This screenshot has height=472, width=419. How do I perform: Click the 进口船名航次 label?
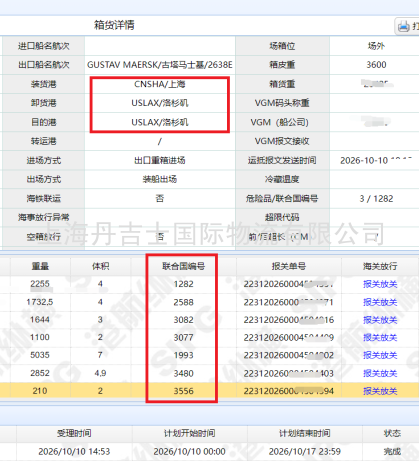[44, 46]
